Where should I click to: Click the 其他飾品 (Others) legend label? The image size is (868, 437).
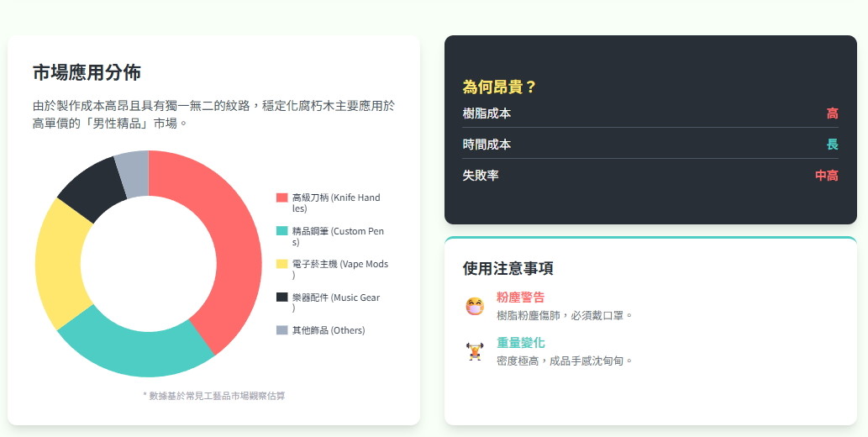pyautogui.click(x=328, y=330)
